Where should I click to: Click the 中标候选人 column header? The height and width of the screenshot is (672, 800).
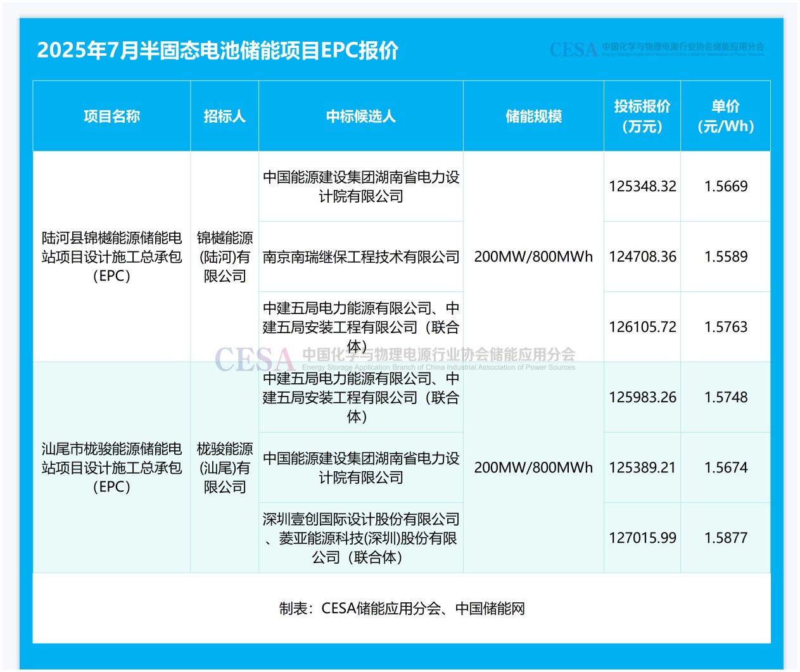click(x=360, y=117)
